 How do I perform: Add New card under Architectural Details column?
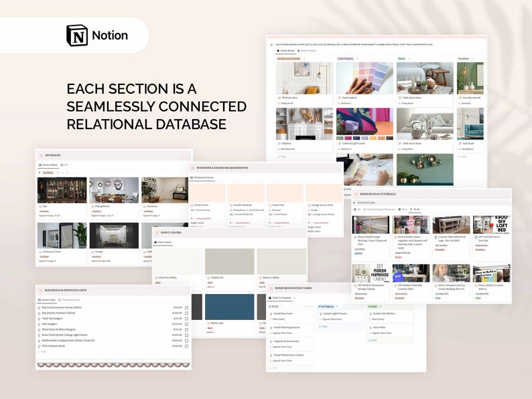tap(281, 157)
